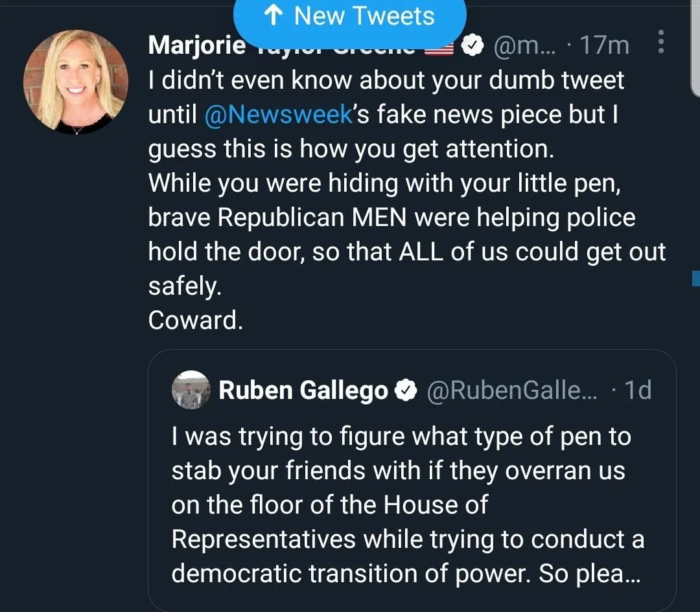The height and width of the screenshot is (612, 700).
Task: Open the three-dot tweet options menu
Action: (x=660, y=43)
